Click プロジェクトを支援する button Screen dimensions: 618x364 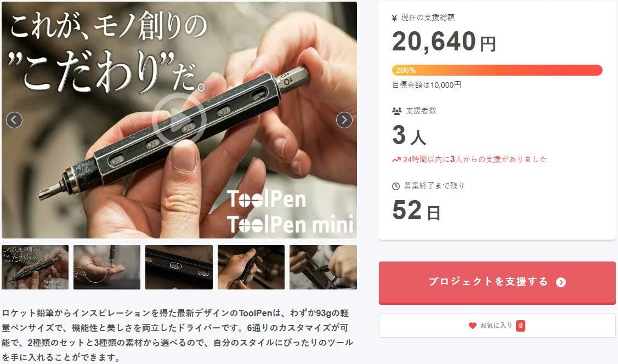click(x=497, y=283)
